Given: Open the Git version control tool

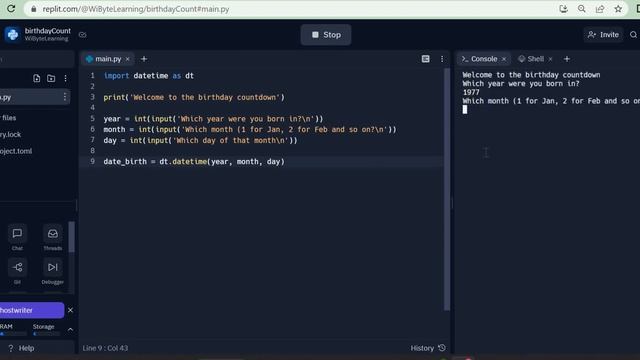Looking at the screenshot, I should 17,271.
